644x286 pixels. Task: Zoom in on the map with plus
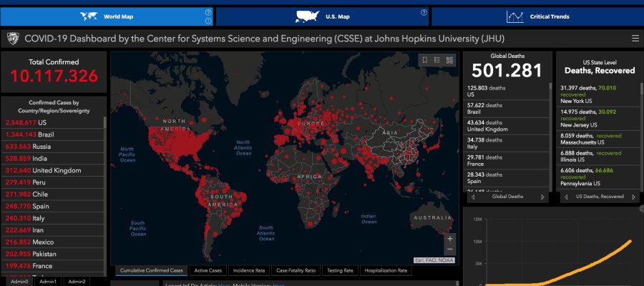tap(449, 238)
